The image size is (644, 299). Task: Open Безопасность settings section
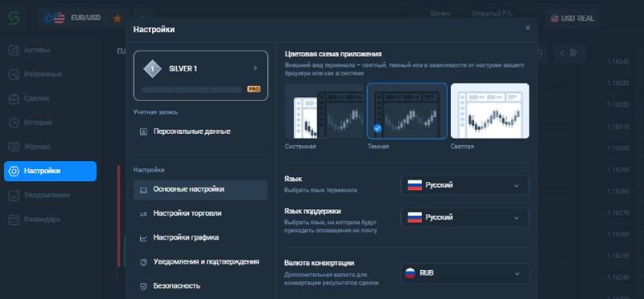click(x=200, y=286)
